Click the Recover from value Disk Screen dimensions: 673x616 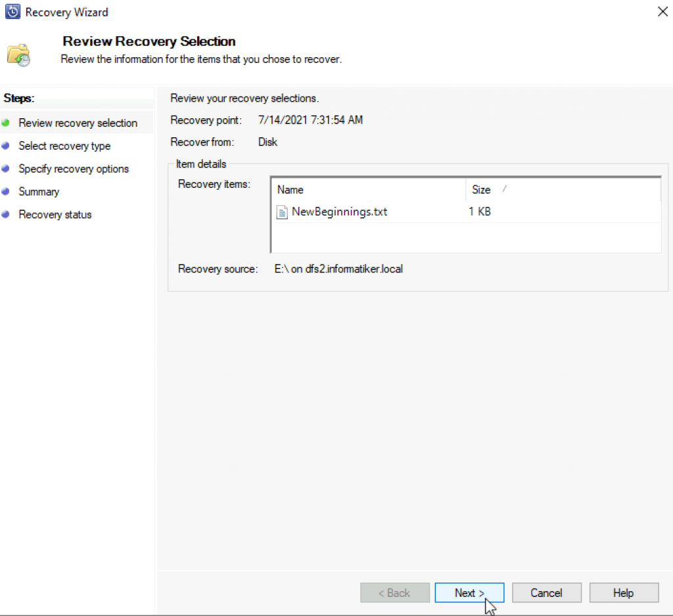point(267,142)
